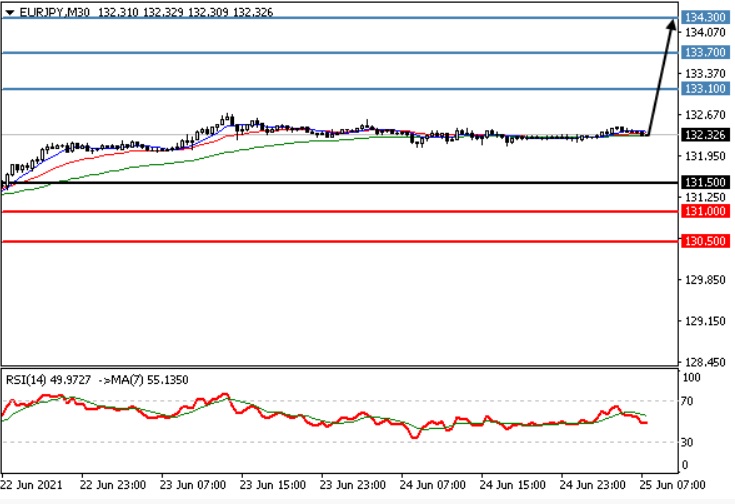Viewport: 735px width, 504px height.
Task: Click the 131.950 price scale value
Action: (x=705, y=156)
